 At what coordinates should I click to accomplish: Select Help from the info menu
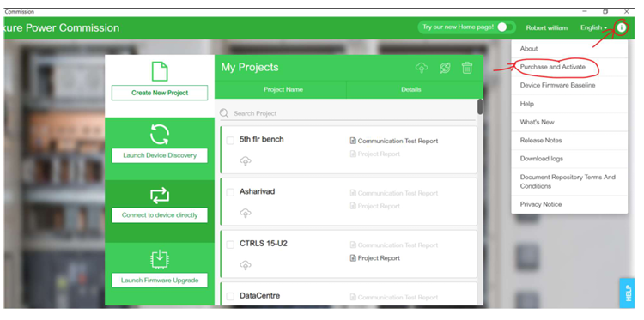[x=569, y=104]
